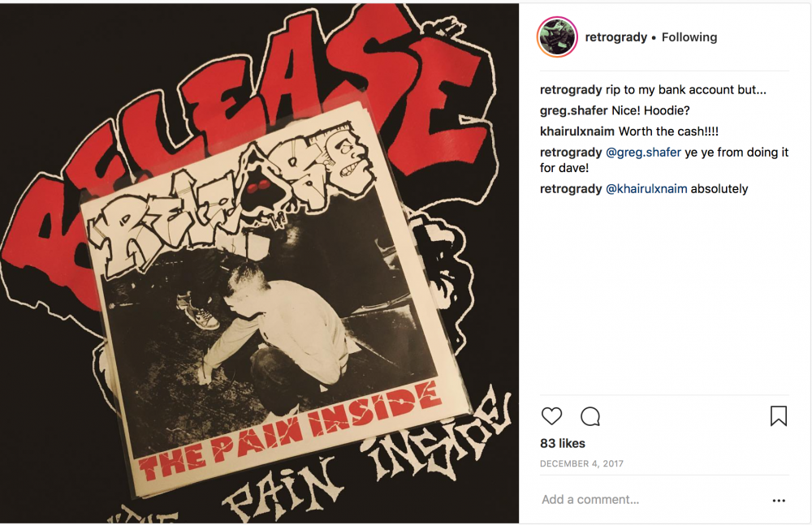
Task: Follow the @khairulxnaim mention link
Action: tap(646, 189)
